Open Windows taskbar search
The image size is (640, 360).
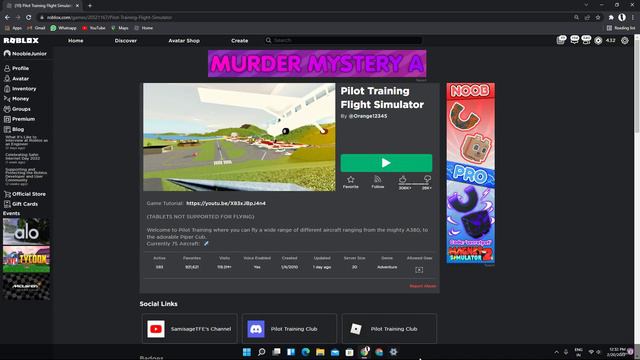[262, 352]
